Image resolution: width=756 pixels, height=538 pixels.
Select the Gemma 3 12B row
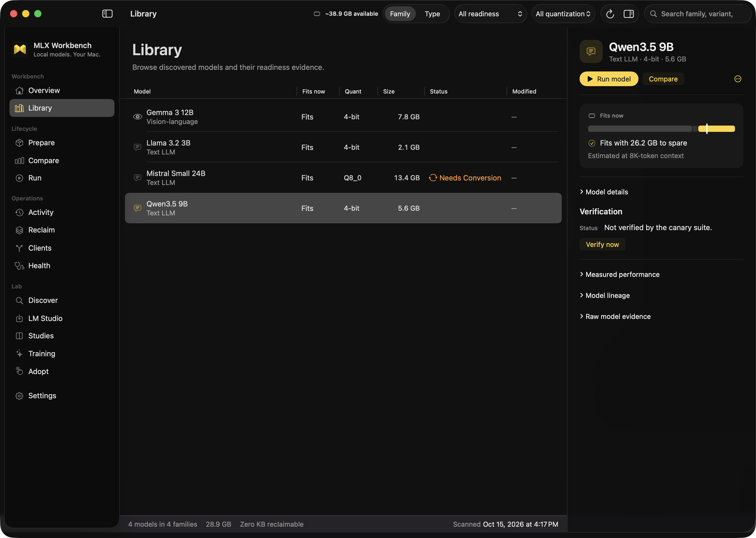point(343,117)
